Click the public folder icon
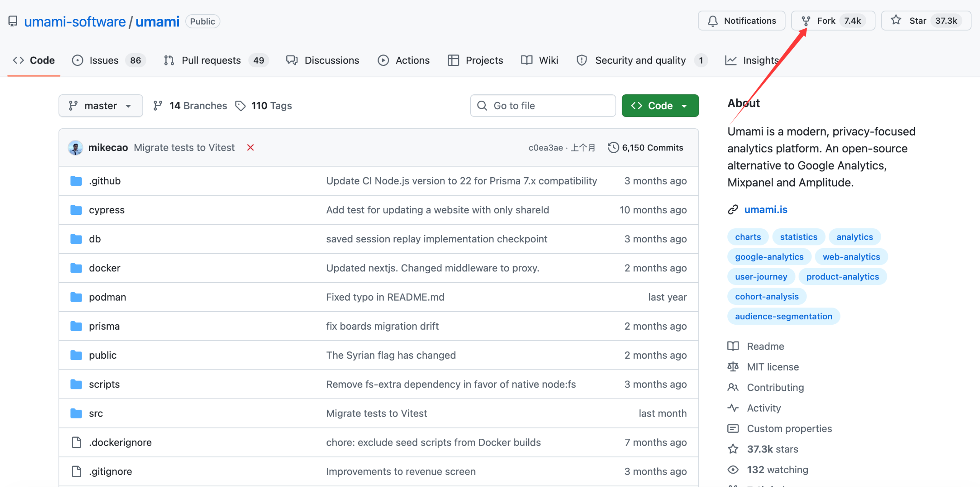Image resolution: width=980 pixels, height=487 pixels. pos(76,355)
